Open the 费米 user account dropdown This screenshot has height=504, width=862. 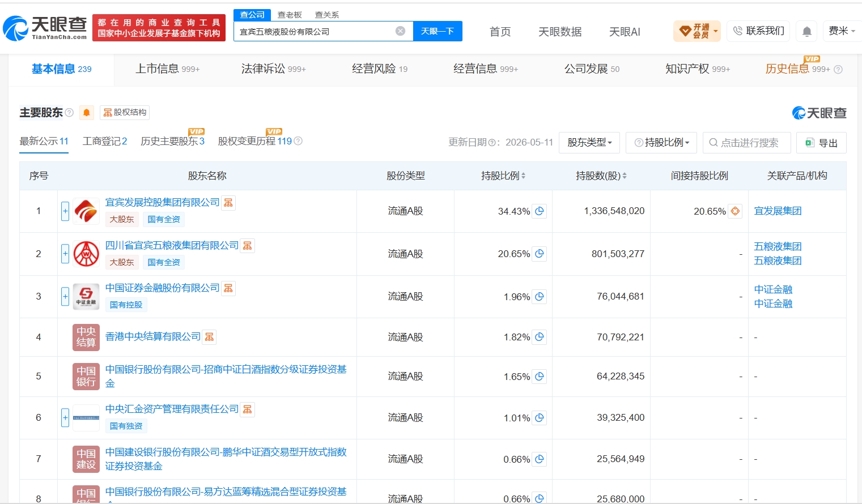click(842, 31)
